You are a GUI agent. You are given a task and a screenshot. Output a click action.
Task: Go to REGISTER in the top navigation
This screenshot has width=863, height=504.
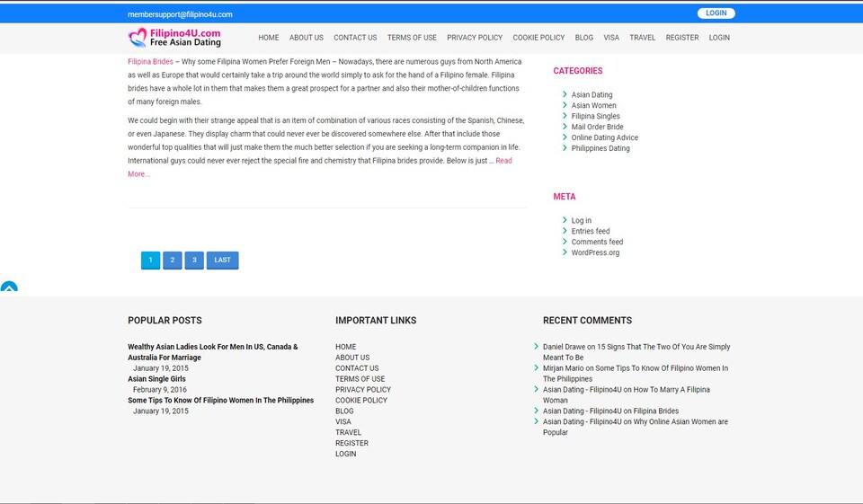coord(681,38)
